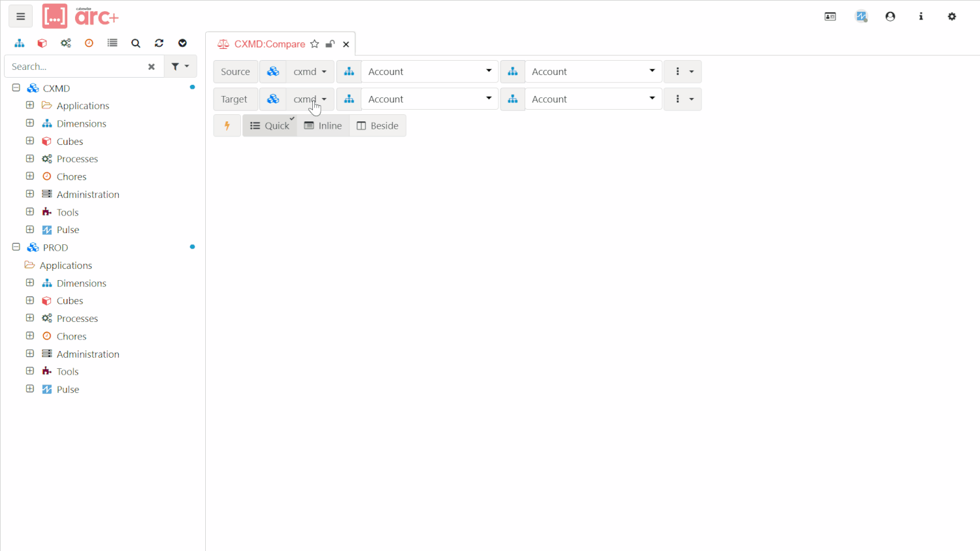
Task: Click the refresh icon in sidebar toolbar
Action: (159, 43)
